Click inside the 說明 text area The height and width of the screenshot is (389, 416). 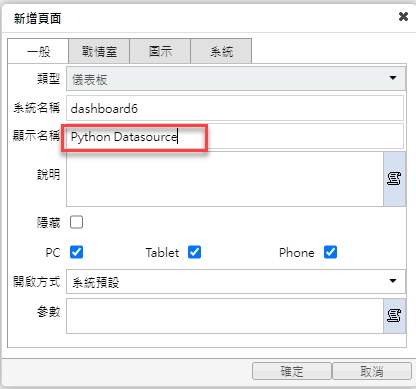coord(225,179)
